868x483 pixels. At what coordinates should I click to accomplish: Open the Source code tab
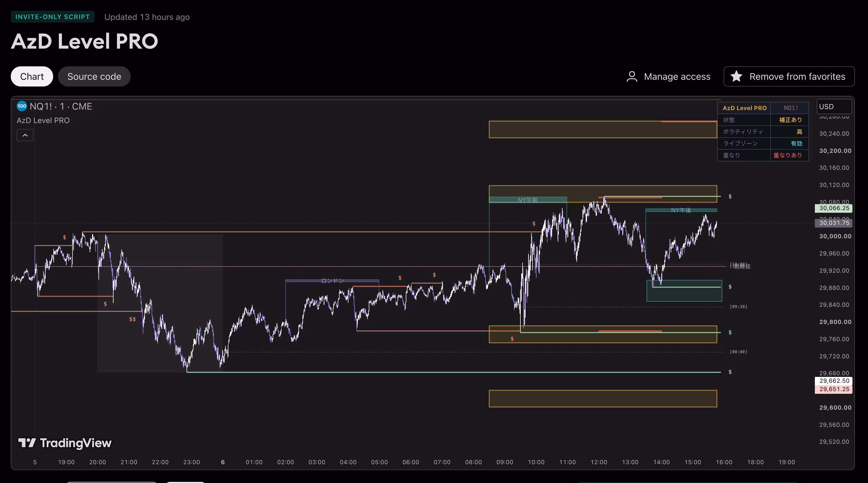[94, 77]
